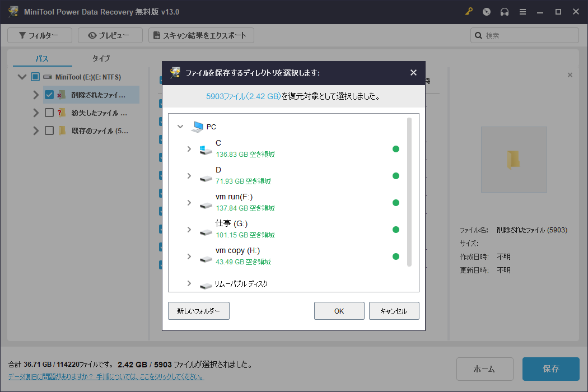Click the MiniTool app logo icon

pos(13,12)
